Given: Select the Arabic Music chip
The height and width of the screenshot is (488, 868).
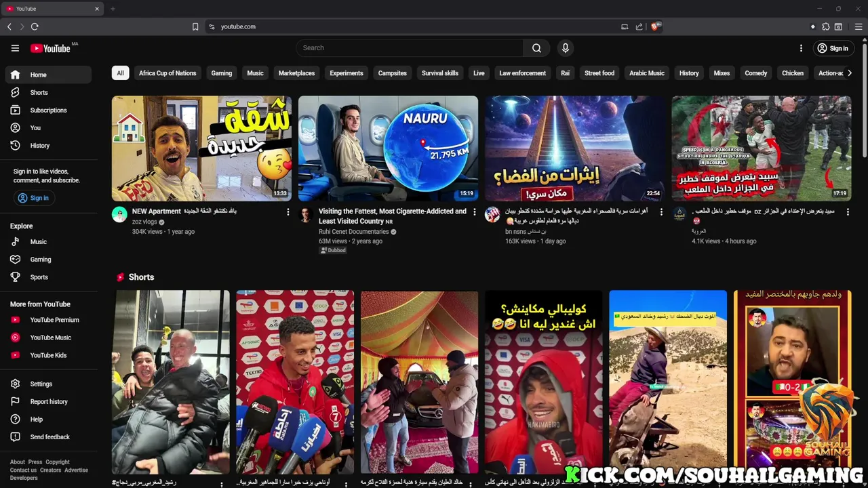Looking at the screenshot, I should click(647, 73).
